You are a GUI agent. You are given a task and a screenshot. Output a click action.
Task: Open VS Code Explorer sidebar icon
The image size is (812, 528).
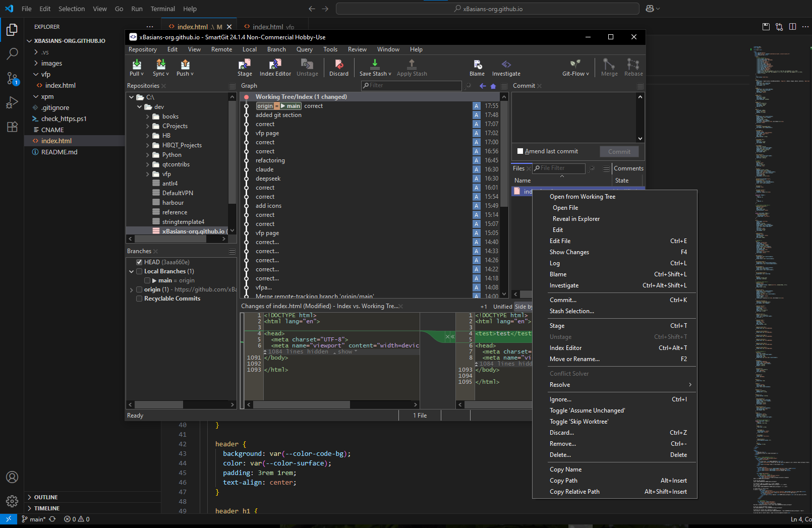point(12,30)
